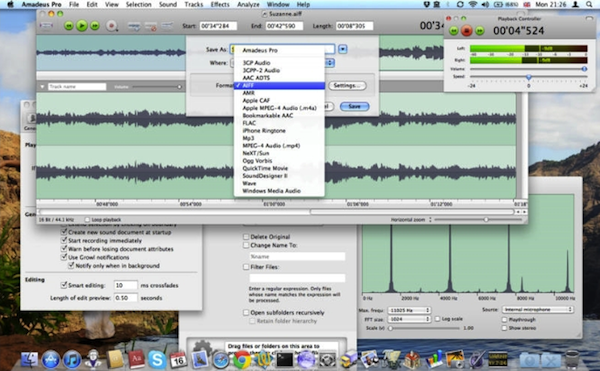Enable Delete Original checkbox
This screenshot has height=371, width=600.
246,237
